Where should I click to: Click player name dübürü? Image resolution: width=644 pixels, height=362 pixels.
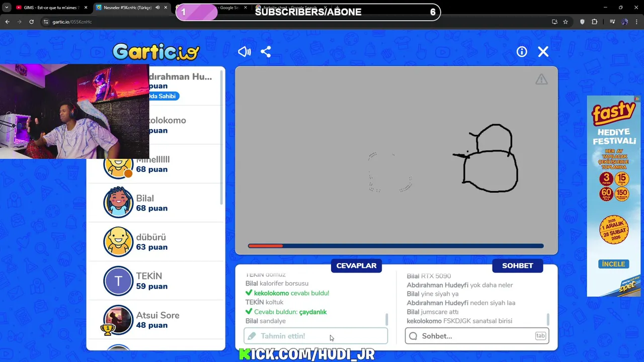click(x=151, y=237)
